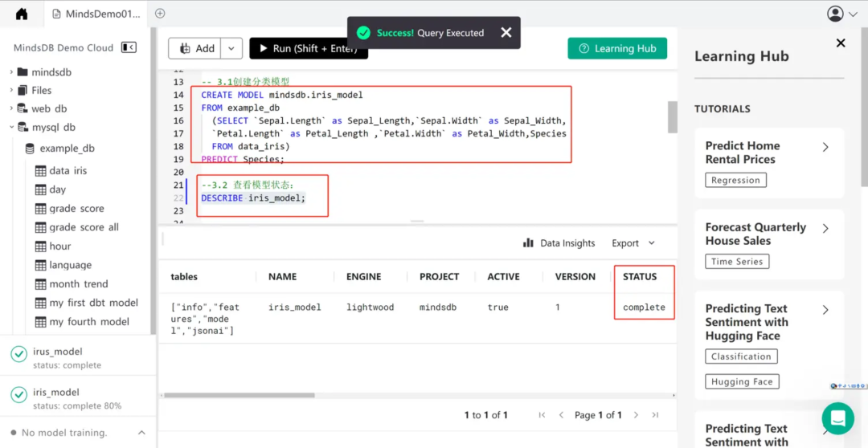Viewport: 868px width, 448px height.
Task: Run the query with Run button
Action: coord(309,48)
